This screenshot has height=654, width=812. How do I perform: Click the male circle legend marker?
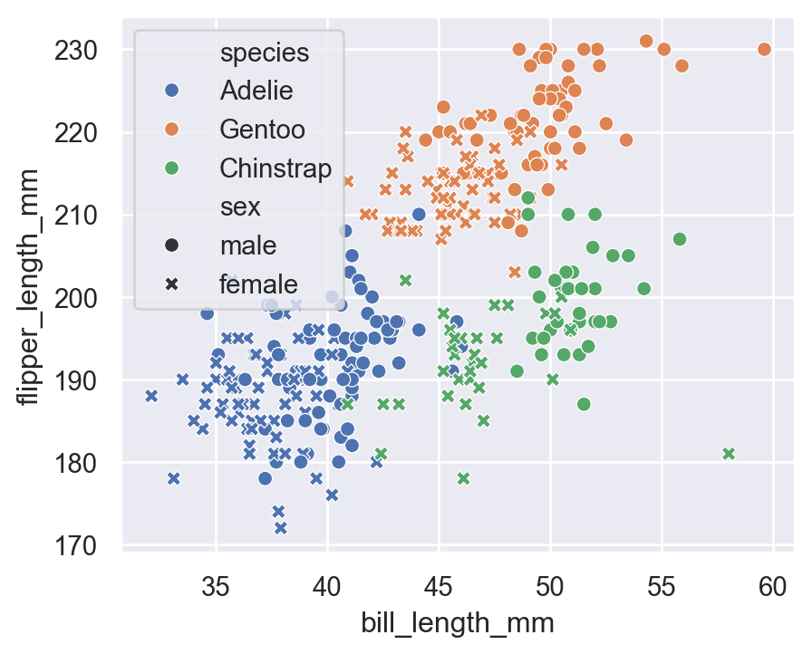(171, 245)
